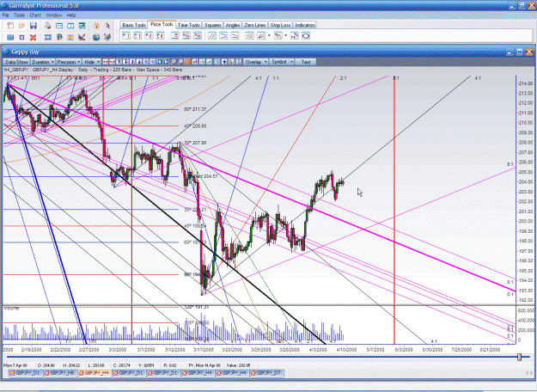
Task: Click the second magnifier zoom icon
Action: coord(180,62)
